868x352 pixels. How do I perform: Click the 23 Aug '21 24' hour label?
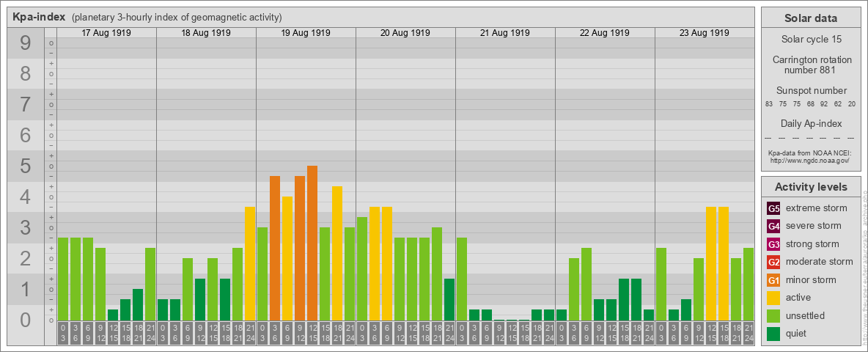click(x=748, y=334)
